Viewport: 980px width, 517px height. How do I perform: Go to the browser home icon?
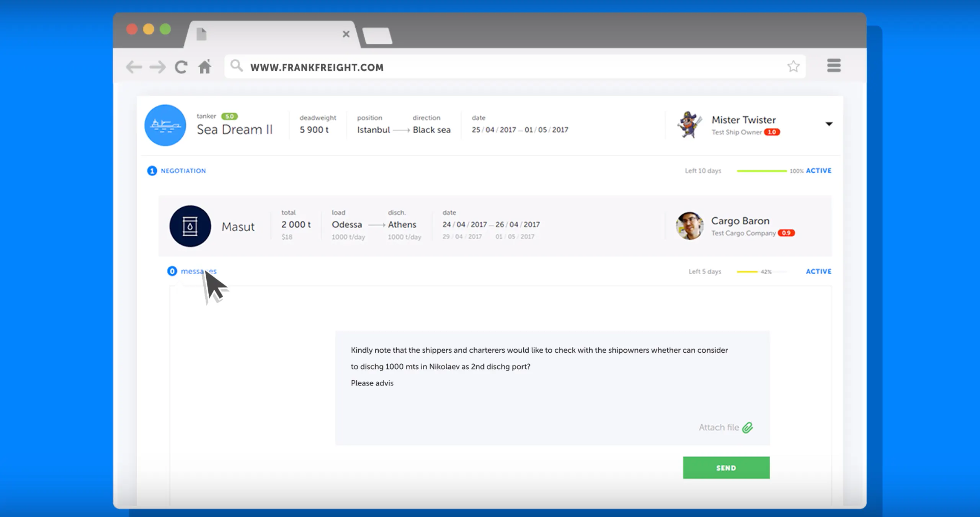coord(205,67)
